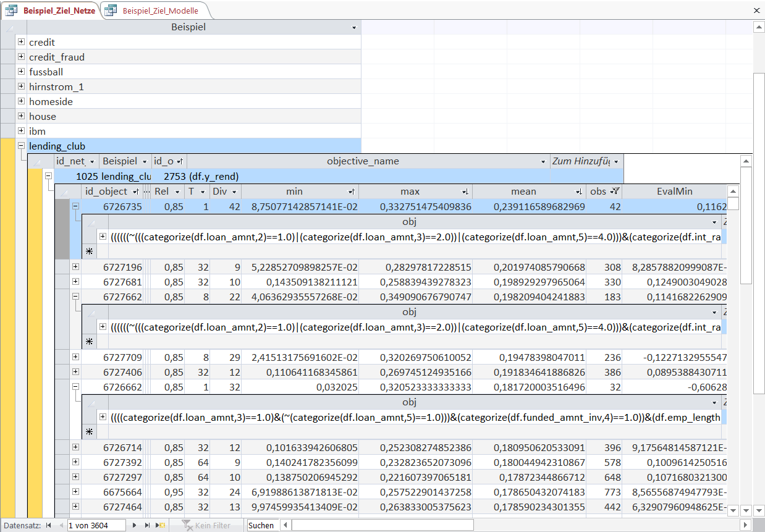Create a new empty record
Image resolution: width=765 pixels, height=532 pixels.
click(161, 525)
